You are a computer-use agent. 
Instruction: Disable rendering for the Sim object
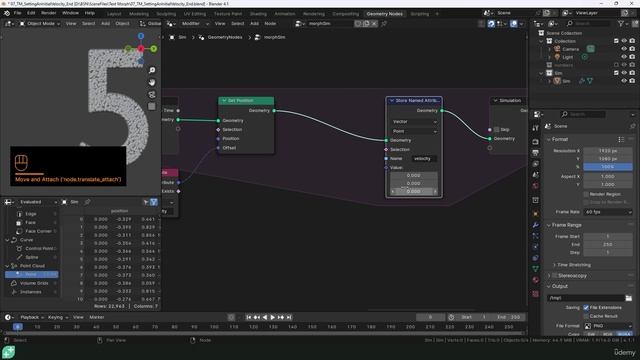632,81
